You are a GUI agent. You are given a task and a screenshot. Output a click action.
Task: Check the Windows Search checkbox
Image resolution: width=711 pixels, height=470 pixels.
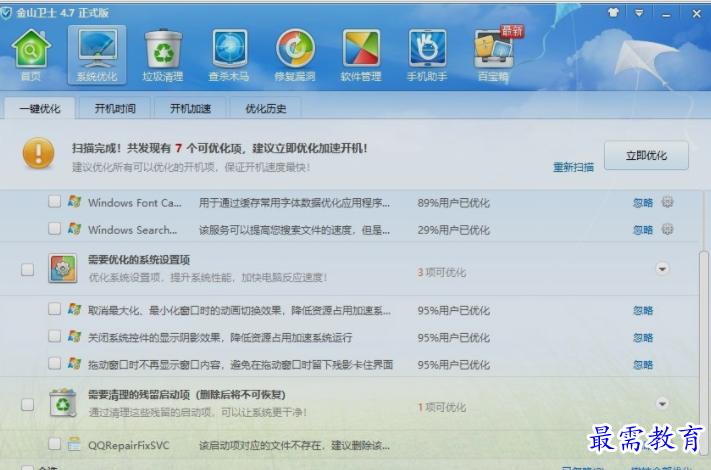point(54,228)
